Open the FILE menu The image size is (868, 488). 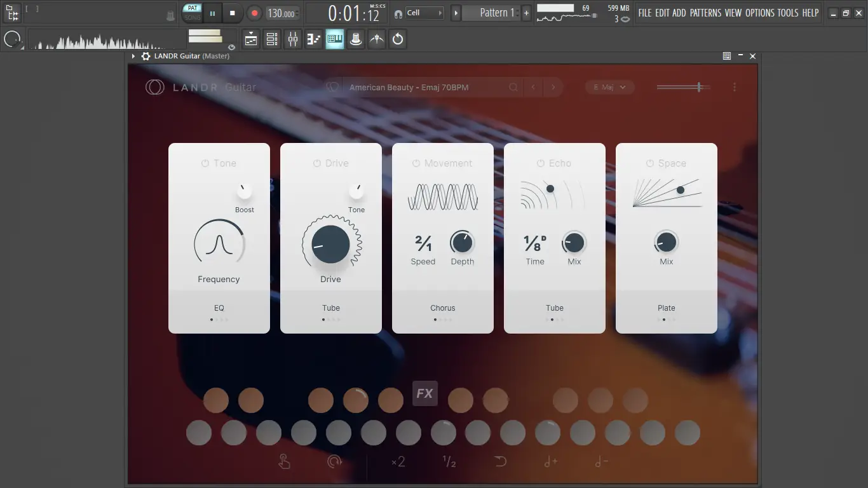pos(645,13)
